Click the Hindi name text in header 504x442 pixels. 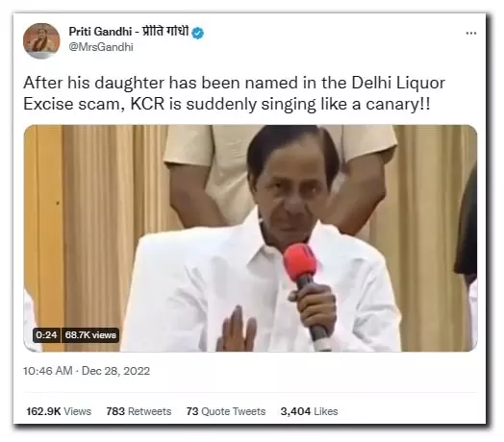click(x=164, y=32)
